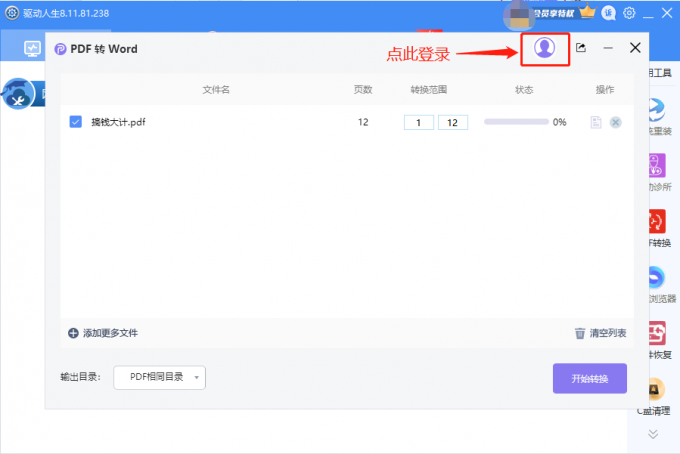Image resolution: width=680 pixels, height=454 pixels.
Task: Open the converted document file icon
Action: (x=596, y=122)
